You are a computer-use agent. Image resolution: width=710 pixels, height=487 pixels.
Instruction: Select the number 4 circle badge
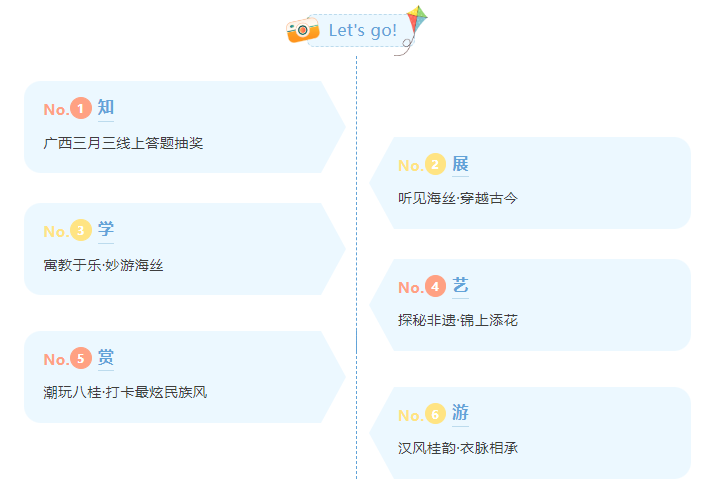[435, 286]
